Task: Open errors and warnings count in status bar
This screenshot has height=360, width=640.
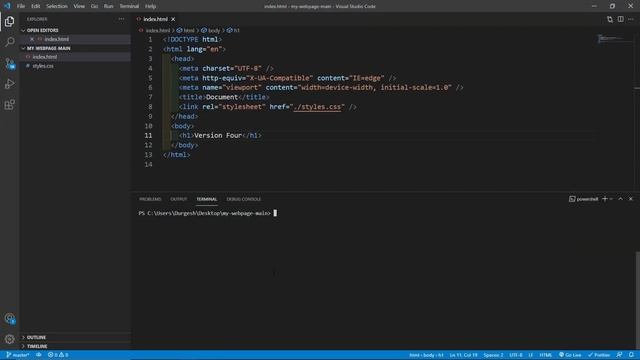Action: 58,355
